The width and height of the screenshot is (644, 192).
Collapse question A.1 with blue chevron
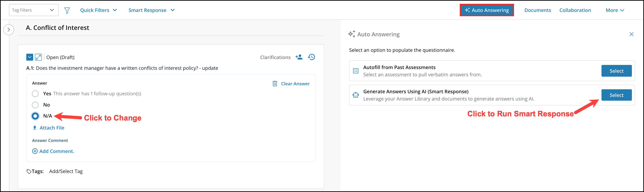(x=30, y=57)
